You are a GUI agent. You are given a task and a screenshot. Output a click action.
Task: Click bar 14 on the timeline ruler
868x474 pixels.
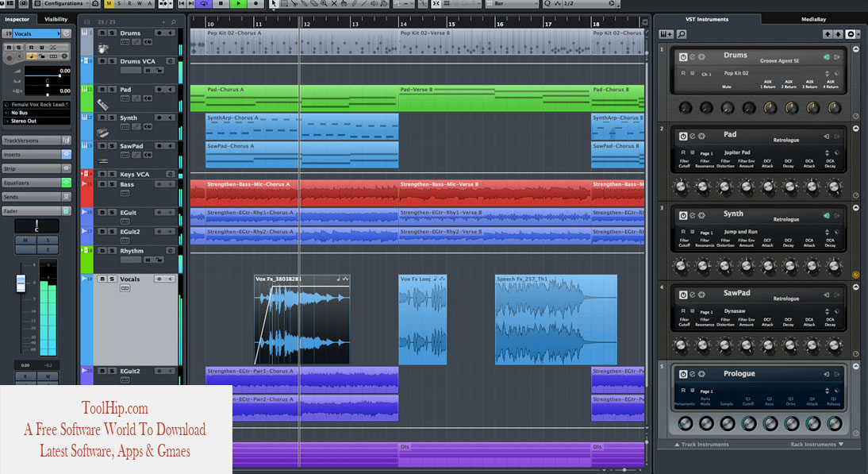pos(404,24)
